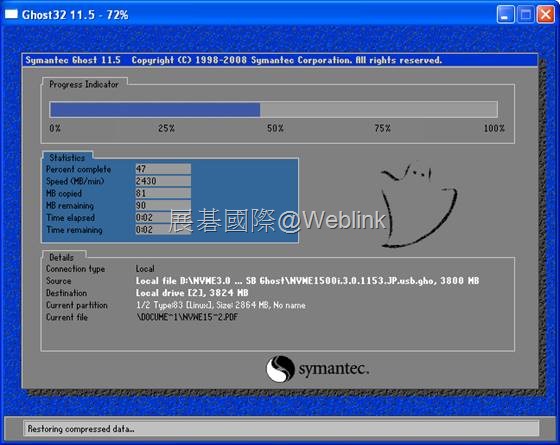
Task: Click the Ghost32 window system icon
Action: coord(11,14)
